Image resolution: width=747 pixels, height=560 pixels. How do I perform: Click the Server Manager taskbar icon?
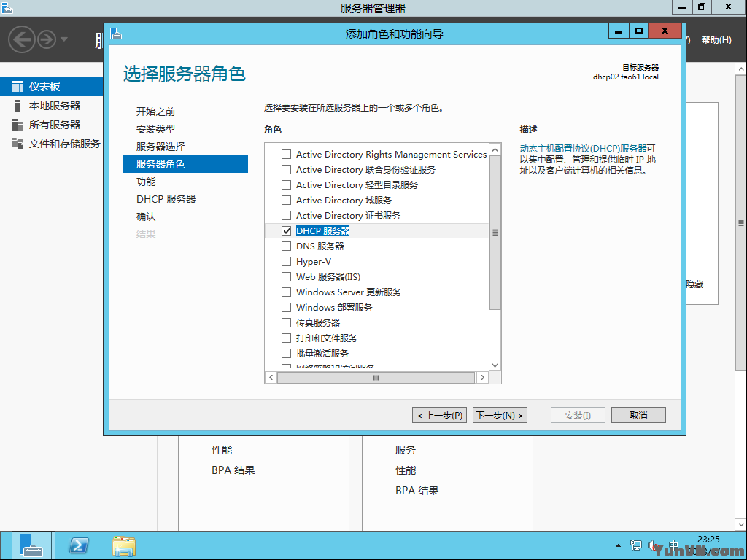click(x=31, y=545)
